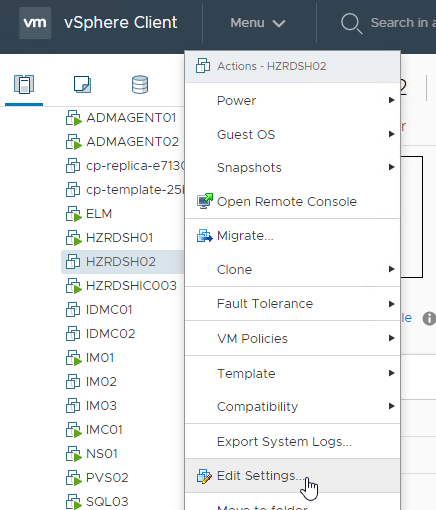436x510 pixels.
Task: Select HZRDSH02 in the inventory
Action: tap(121, 262)
